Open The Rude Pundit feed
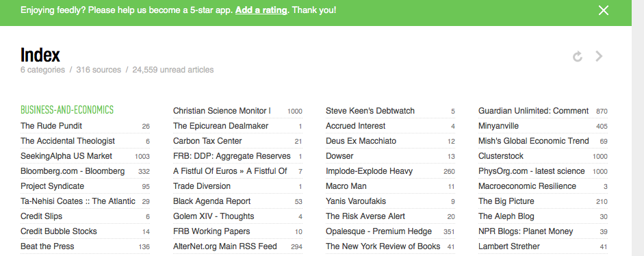Screen dimensions: 644x256 pyautogui.click(x=85, y=126)
